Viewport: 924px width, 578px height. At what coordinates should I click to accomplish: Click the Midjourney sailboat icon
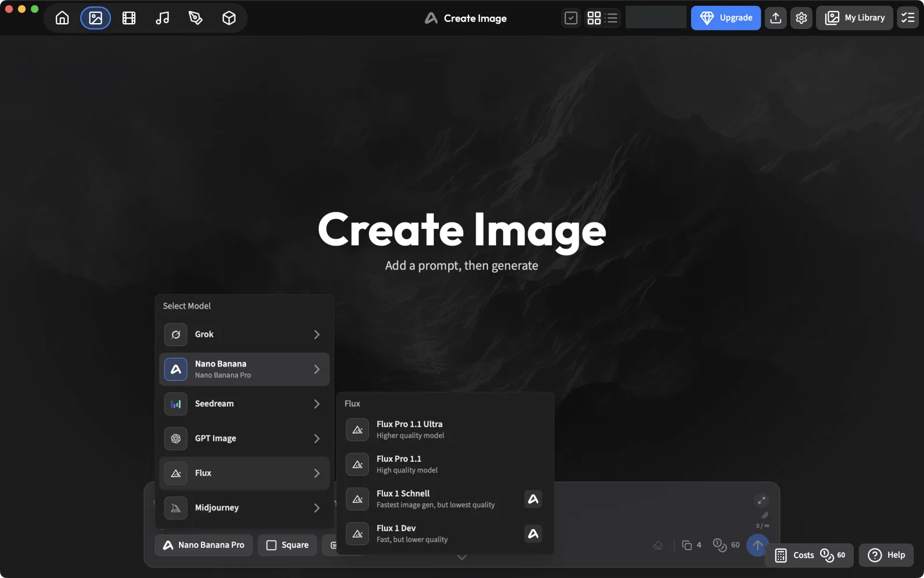pos(176,508)
